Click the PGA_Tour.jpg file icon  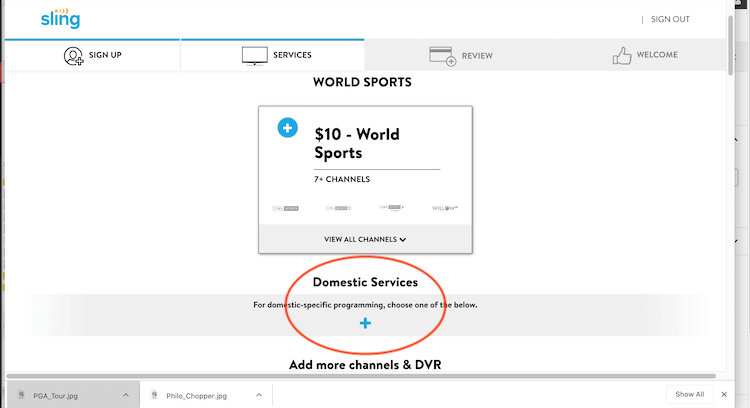21,395
